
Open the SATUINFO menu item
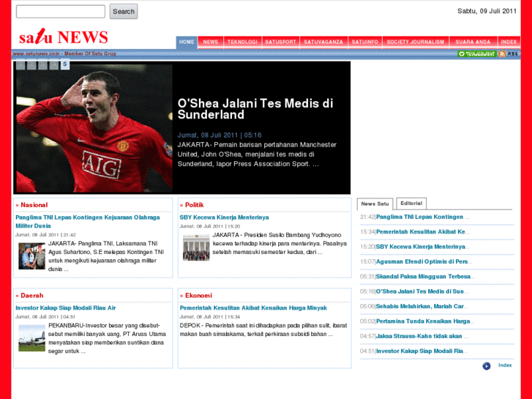pos(364,42)
